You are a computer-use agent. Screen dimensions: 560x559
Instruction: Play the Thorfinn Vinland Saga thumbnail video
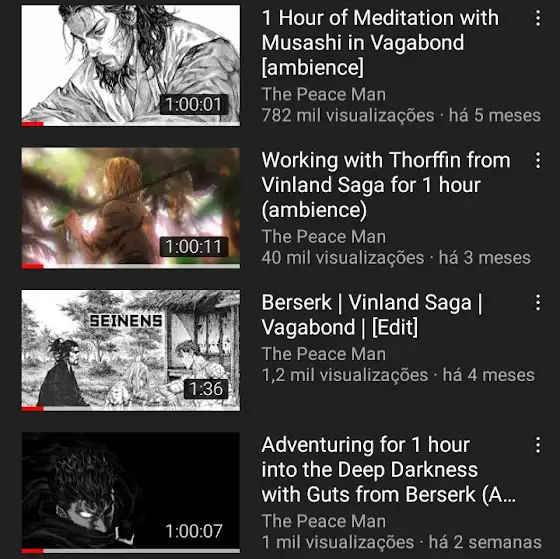click(131, 208)
